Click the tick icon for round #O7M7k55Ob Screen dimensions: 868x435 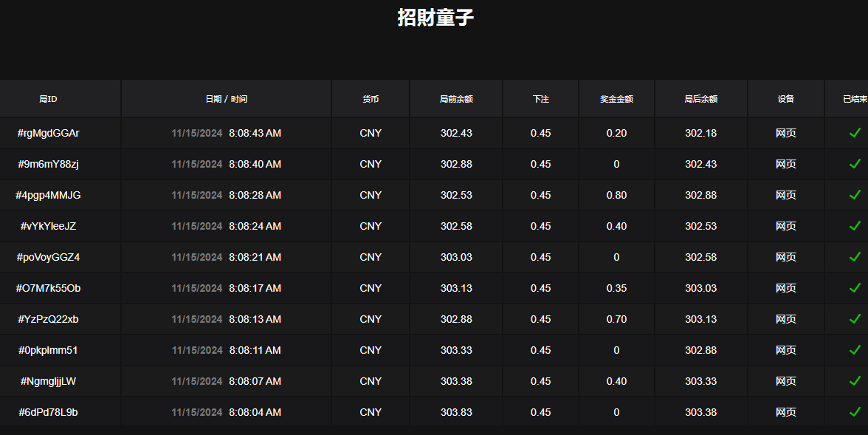coord(856,288)
